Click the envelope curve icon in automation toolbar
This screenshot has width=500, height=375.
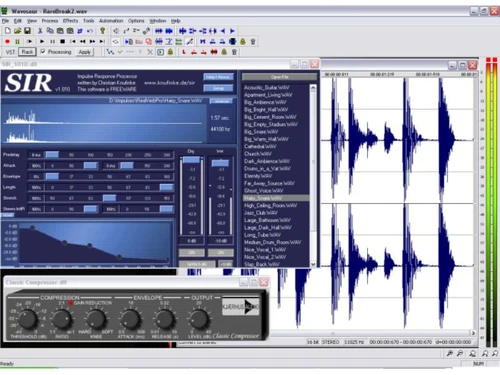pyautogui.click(x=110, y=52)
